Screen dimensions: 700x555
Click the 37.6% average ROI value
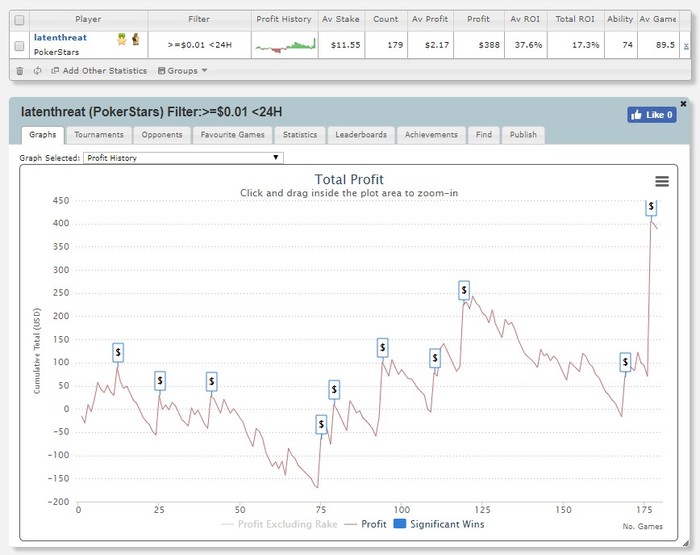[529, 45]
